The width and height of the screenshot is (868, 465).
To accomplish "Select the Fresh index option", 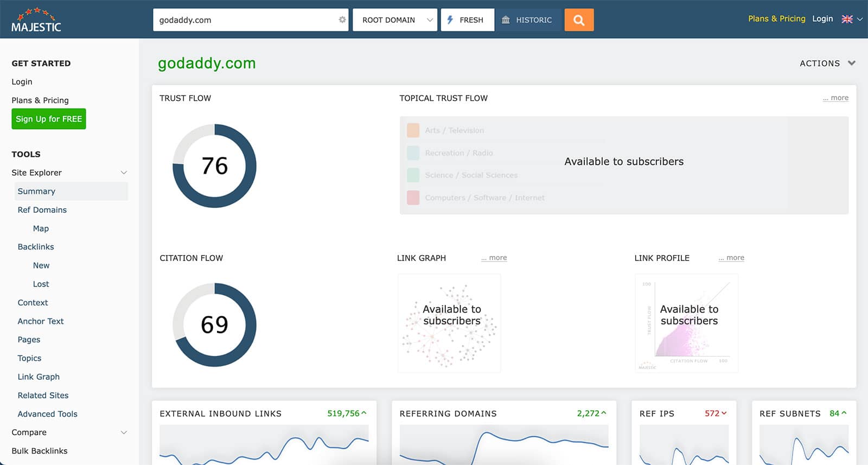I will 468,20.
